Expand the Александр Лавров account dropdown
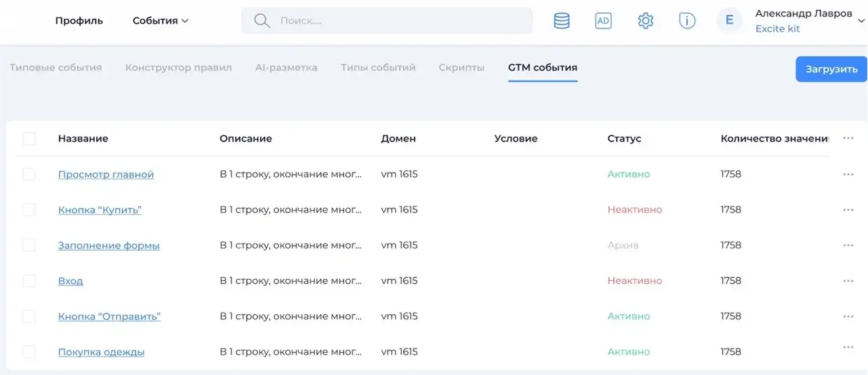868x375 pixels. click(x=861, y=20)
